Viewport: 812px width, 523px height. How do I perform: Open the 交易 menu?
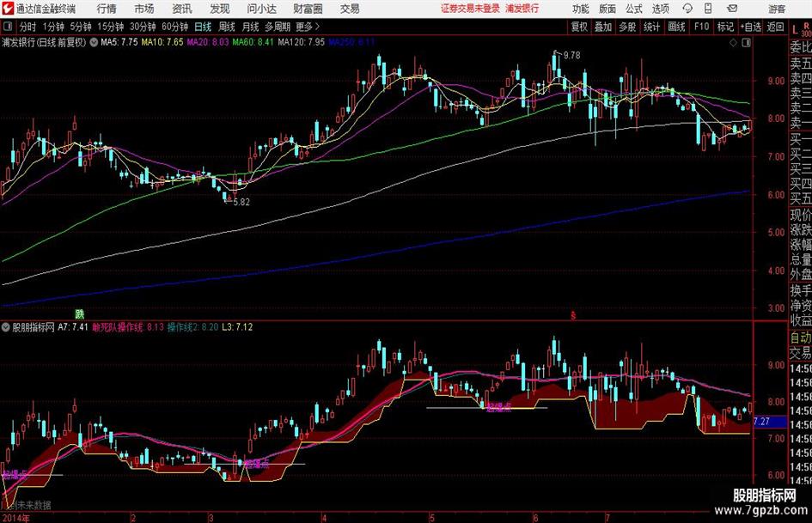tap(350, 9)
